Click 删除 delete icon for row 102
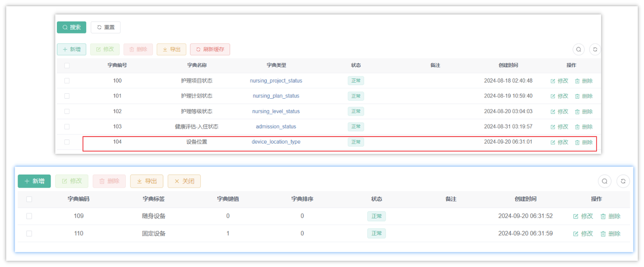644x267 pixels. click(584, 111)
